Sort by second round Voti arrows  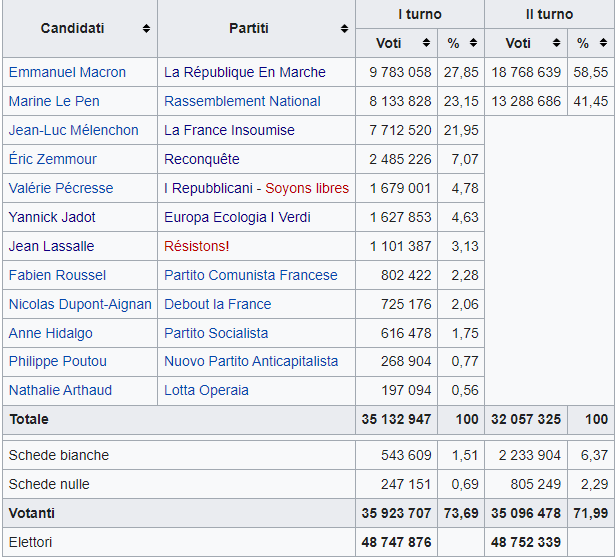pos(555,43)
